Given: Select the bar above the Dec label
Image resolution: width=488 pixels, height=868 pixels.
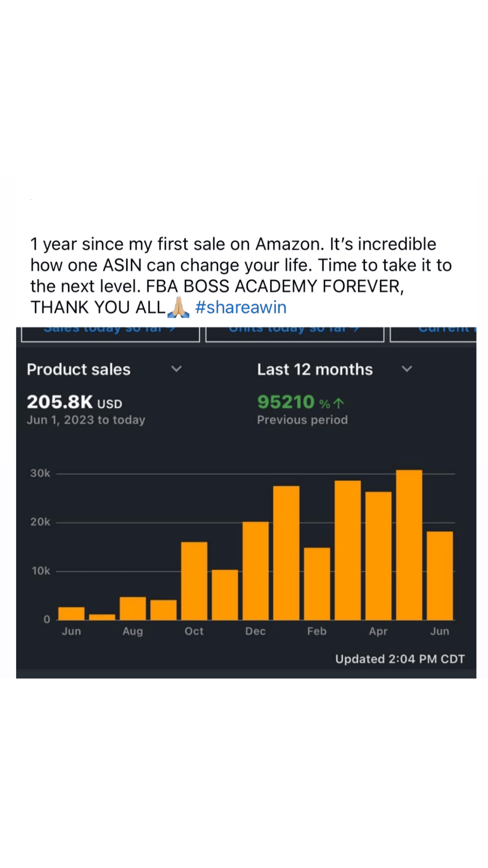Looking at the screenshot, I should click(x=255, y=570).
